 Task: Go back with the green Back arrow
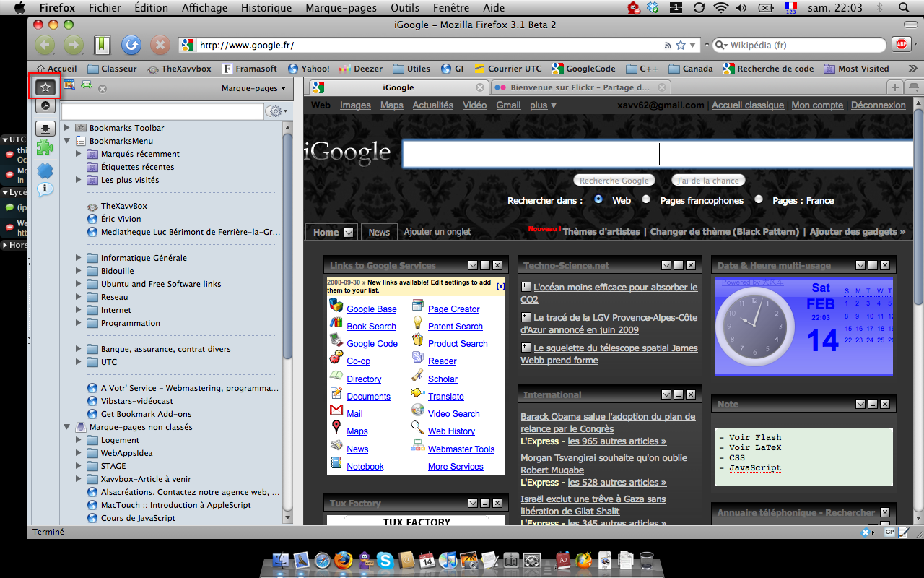(x=45, y=45)
